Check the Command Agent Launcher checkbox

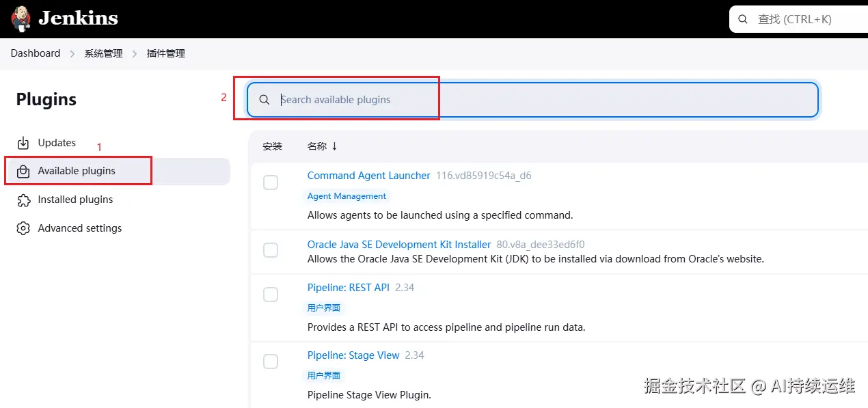[271, 182]
